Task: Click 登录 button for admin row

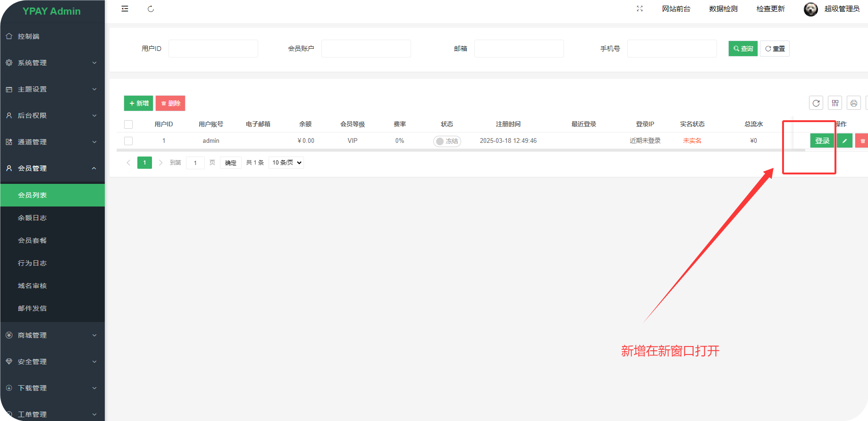Action: pyautogui.click(x=822, y=140)
